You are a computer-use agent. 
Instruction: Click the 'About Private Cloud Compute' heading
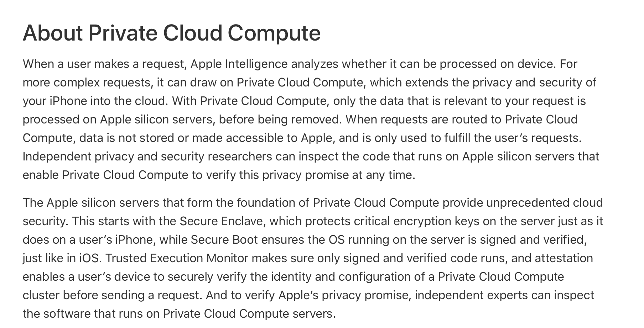(171, 33)
